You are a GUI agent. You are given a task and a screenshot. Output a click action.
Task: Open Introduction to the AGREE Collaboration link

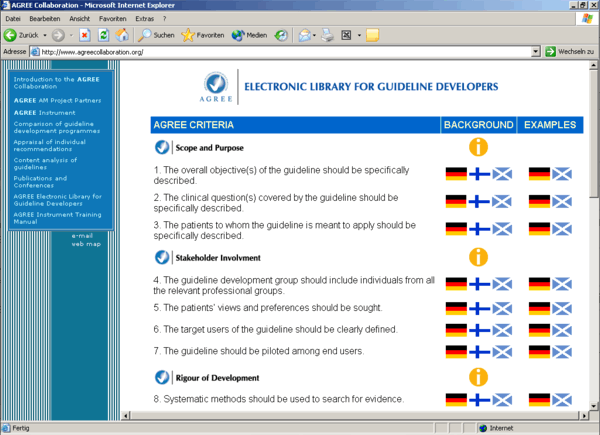coord(57,83)
